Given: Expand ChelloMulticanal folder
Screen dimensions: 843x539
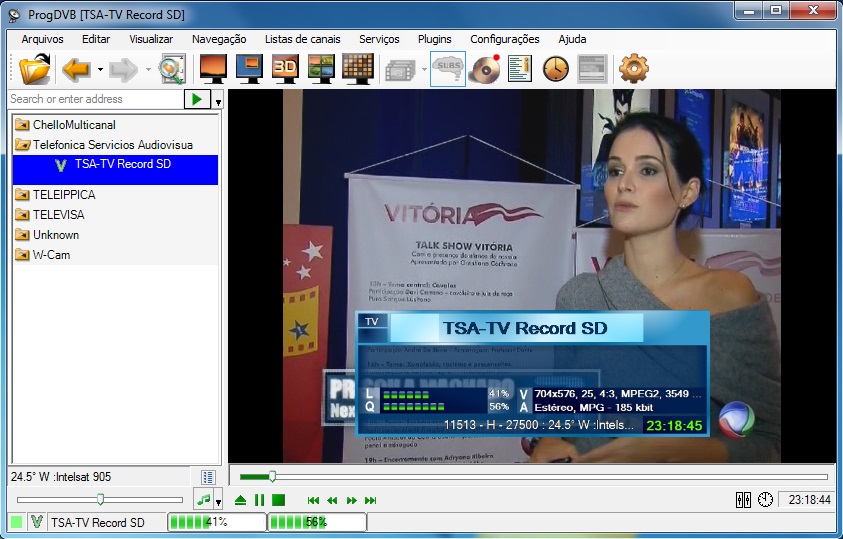Looking at the screenshot, I should click(74, 125).
